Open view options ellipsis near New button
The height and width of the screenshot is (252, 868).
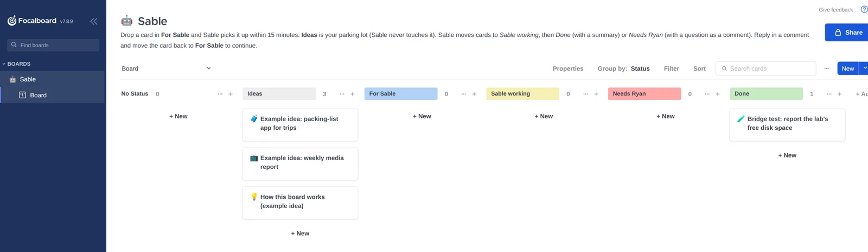(826, 68)
